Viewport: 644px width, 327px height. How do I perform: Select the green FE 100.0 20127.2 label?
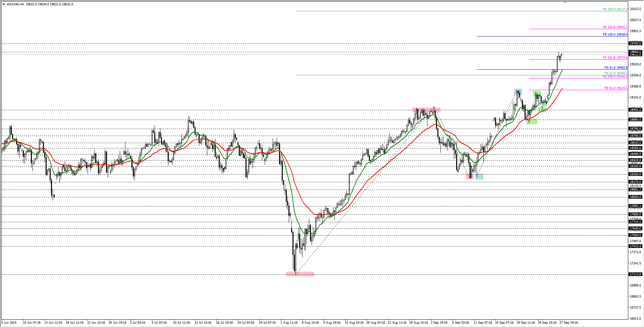click(x=615, y=9)
